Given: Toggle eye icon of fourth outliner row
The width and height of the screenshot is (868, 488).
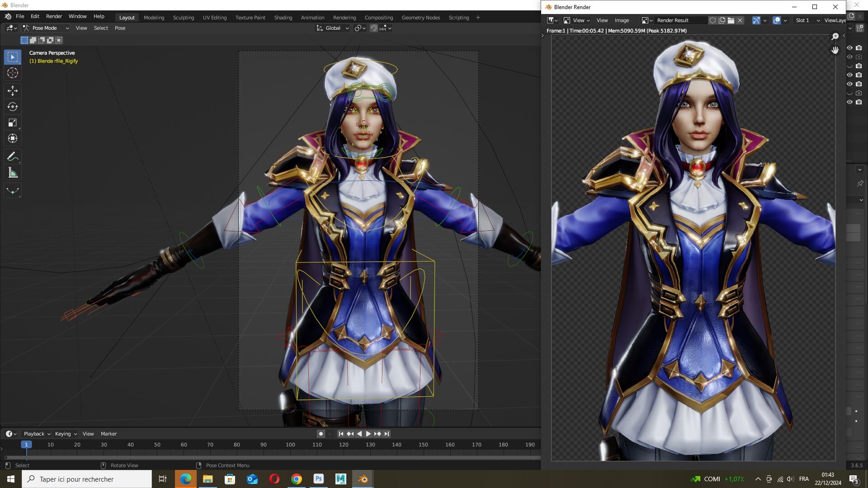Looking at the screenshot, I should pyautogui.click(x=849, y=75).
